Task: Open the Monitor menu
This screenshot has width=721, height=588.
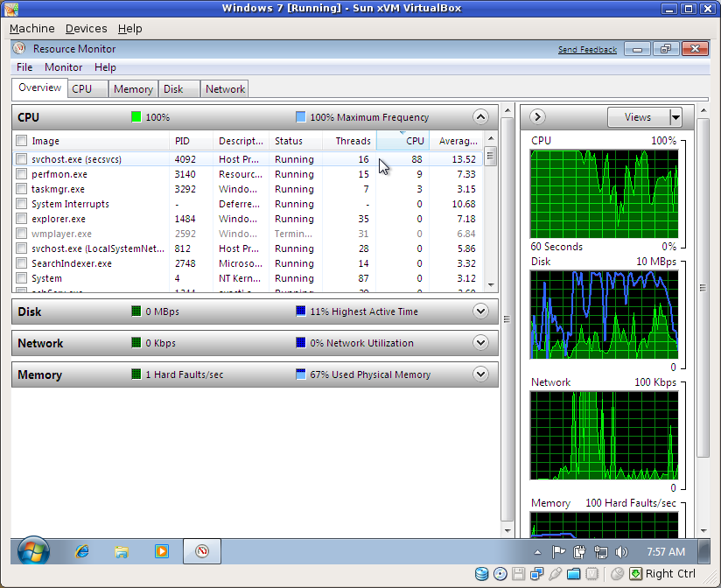Action: pos(62,66)
